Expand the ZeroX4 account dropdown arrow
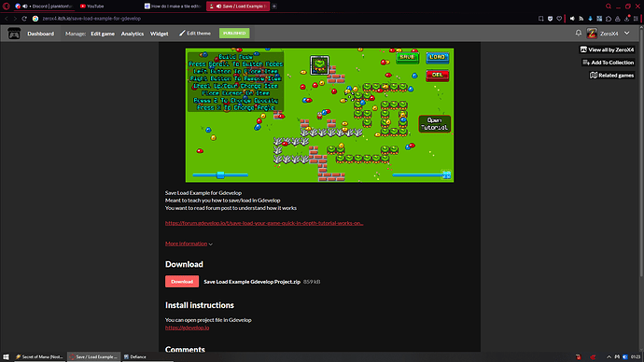644x362 pixels. coord(627,34)
